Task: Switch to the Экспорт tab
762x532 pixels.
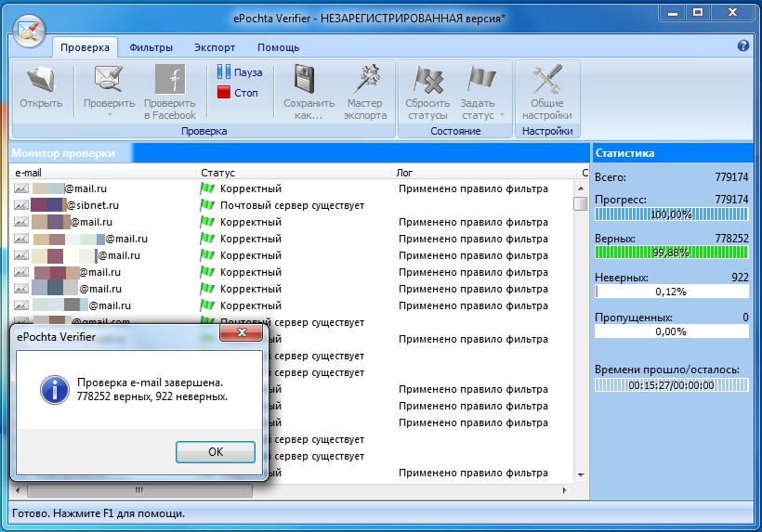Action: [215, 47]
